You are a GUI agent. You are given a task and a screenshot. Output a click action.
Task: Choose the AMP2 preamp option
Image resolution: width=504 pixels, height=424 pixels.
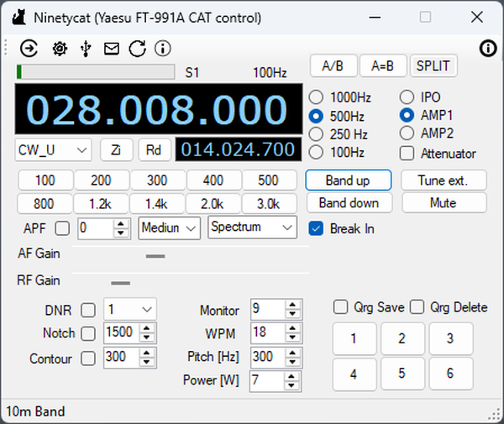point(407,133)
